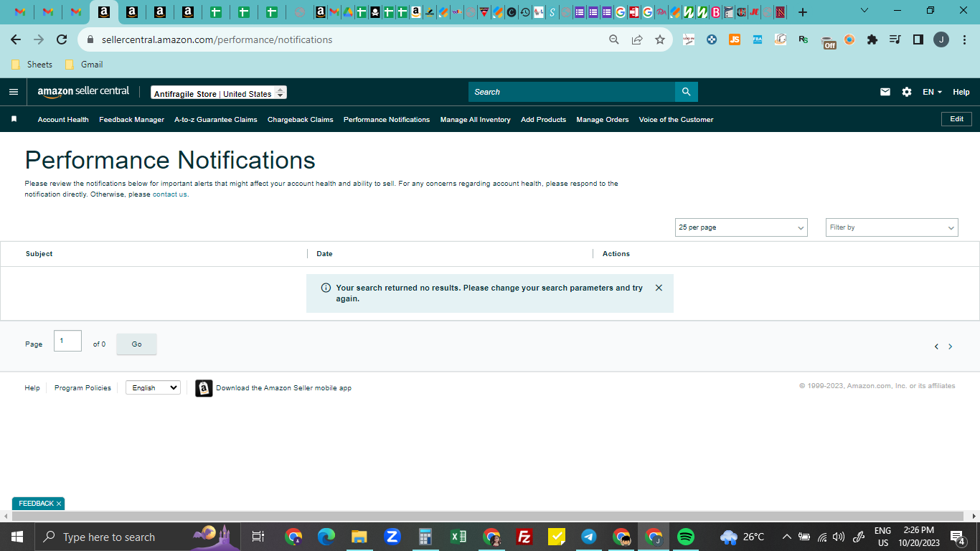This screenshot has height=551, width=980.
Task: Open the Seller Central settings gear
Action: (907, 92)
